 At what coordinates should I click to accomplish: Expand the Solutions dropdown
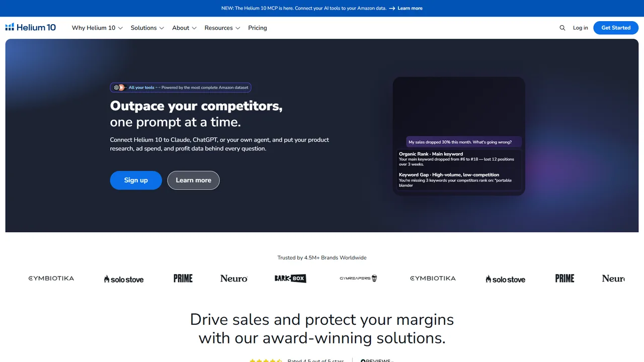[147, 28]
